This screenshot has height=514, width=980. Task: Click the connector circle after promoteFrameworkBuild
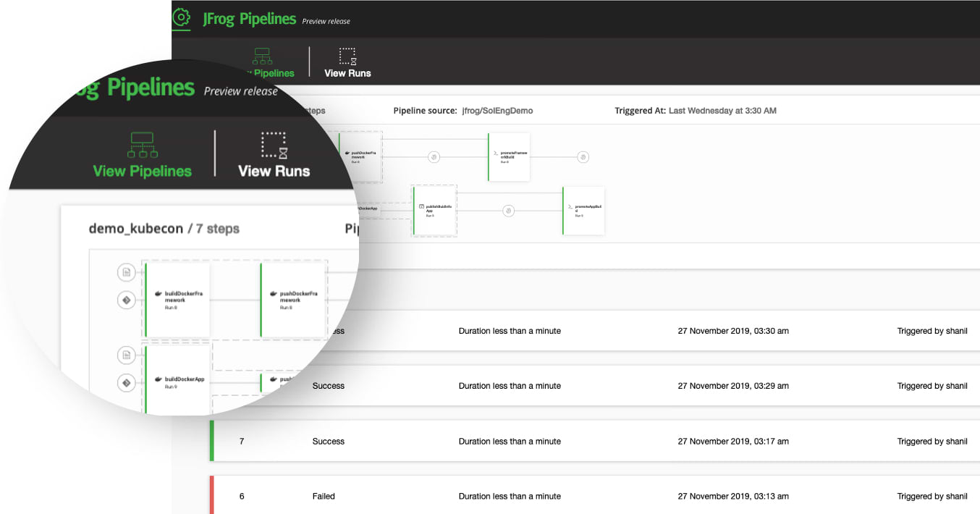[x=583, y=157]
